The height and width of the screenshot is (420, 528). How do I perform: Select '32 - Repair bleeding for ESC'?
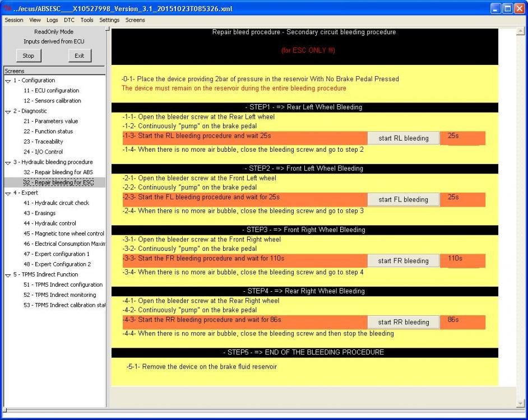[59, 183]
